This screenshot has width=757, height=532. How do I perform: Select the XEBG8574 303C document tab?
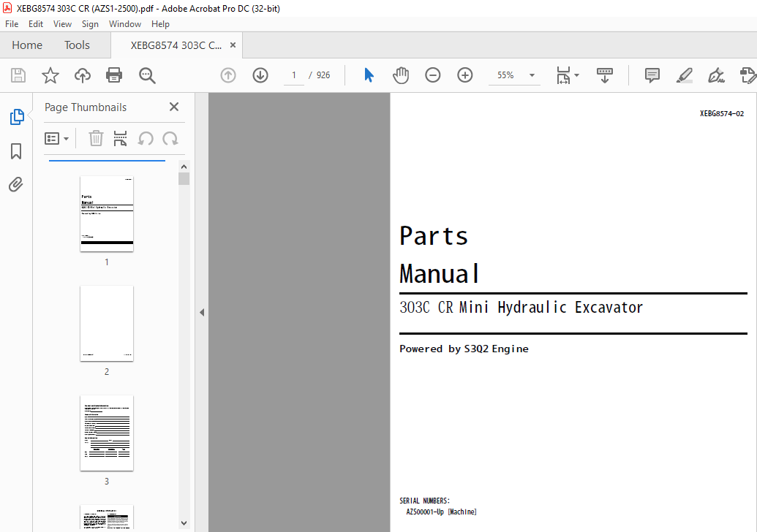point(176,45)
